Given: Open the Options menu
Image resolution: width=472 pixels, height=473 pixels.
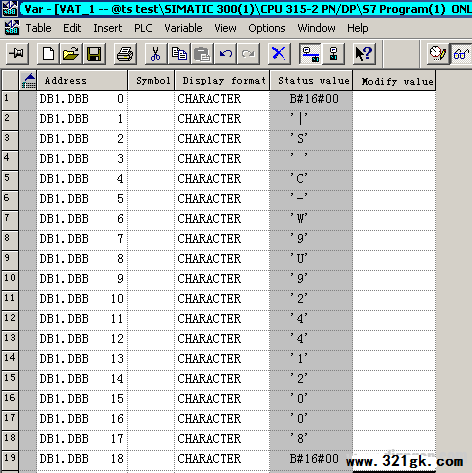Looking at the screenshot, I should tap(267, 28).
